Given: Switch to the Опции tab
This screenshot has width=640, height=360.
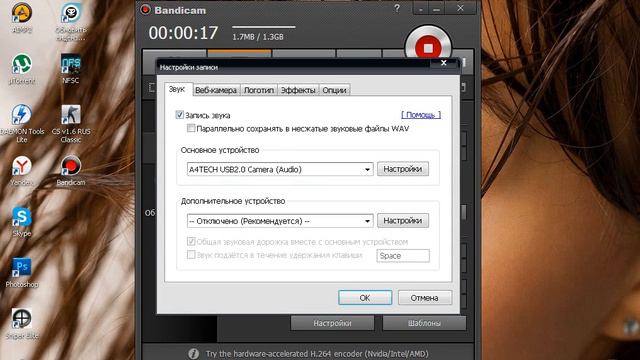Looking at the screenshot, I should (334, 90).
